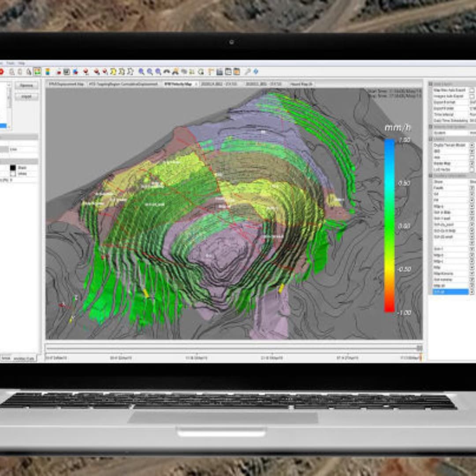
Task: Open the velocity unit System dropdown field
Action: (472, 133)
